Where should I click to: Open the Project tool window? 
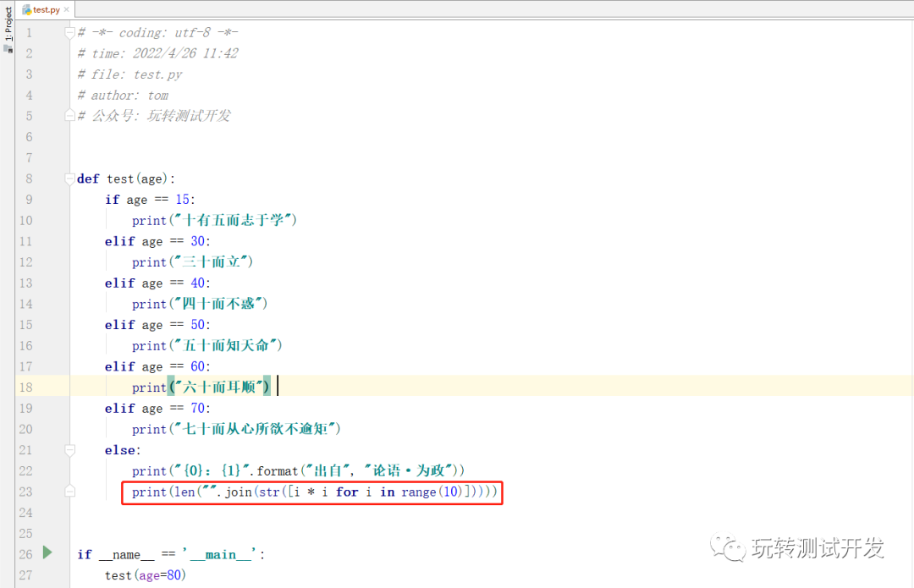[x=8, y=24]
